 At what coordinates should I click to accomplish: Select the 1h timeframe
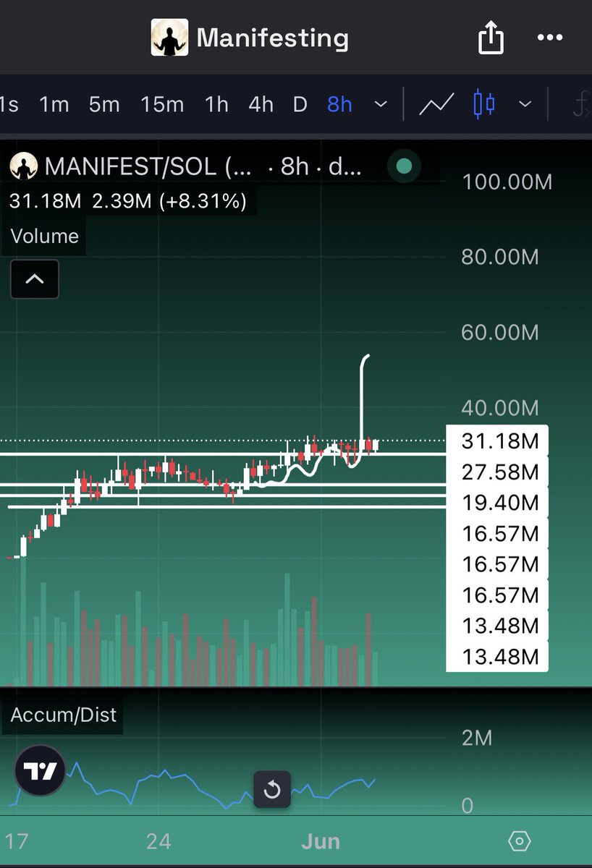tap(216, 104)
